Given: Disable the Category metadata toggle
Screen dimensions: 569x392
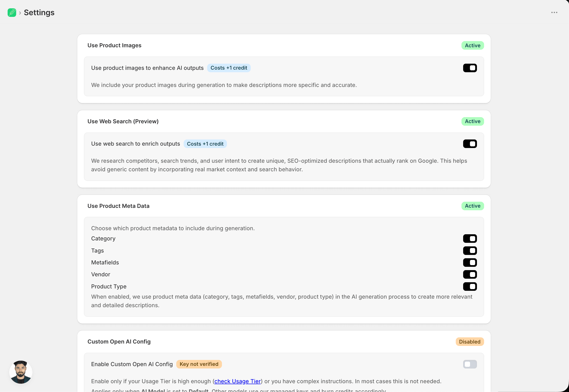Looking at the screenshot, I should 470,239.
